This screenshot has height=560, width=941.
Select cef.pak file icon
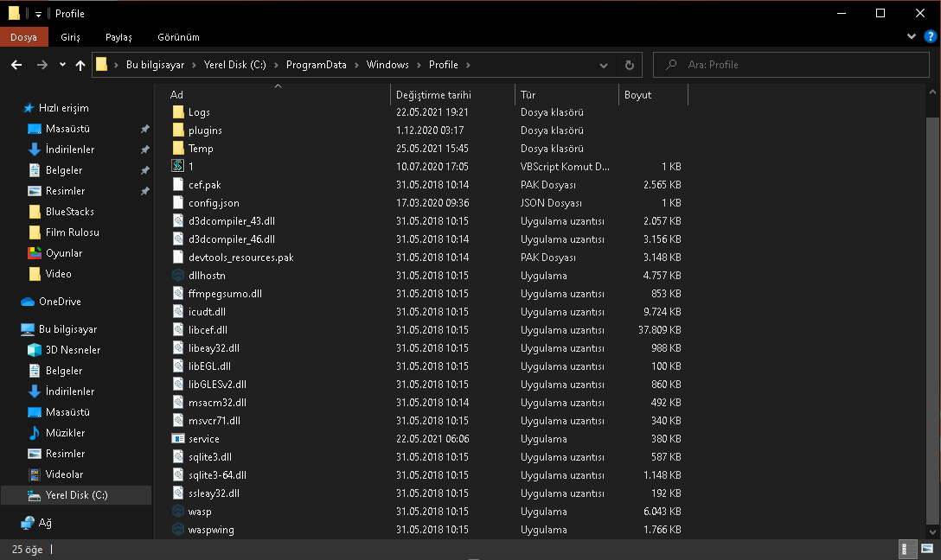point(177,185)
